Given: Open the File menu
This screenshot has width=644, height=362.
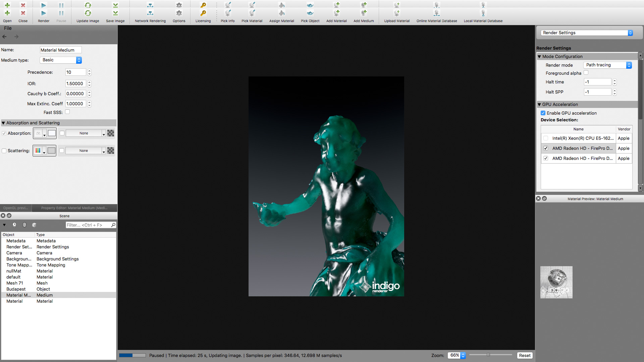Looking at the screenshot, I should pyautogui.click(x=8, y=28).
